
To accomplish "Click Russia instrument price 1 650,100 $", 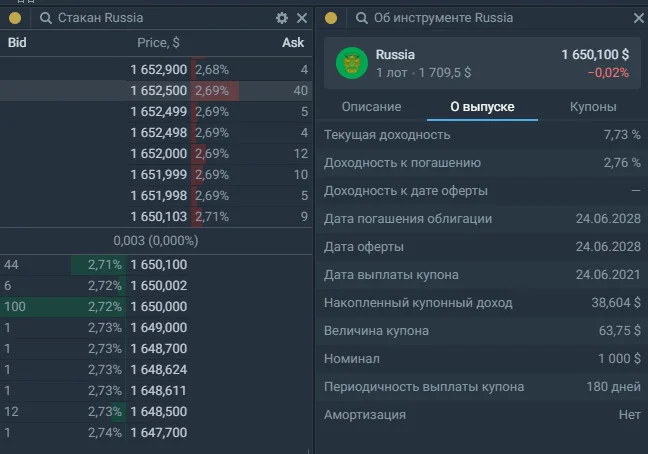I will [x=595, y=55].
